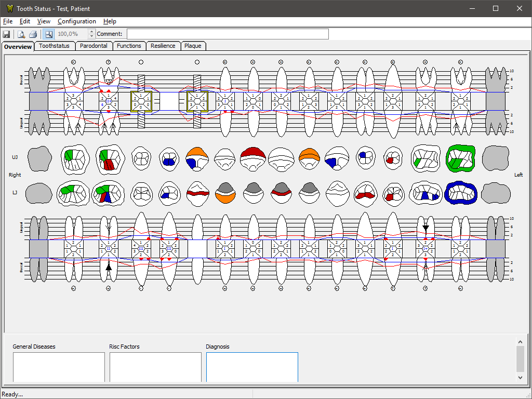Open print preview from the toolbar
532x399 pixels.
pos(21,34)
